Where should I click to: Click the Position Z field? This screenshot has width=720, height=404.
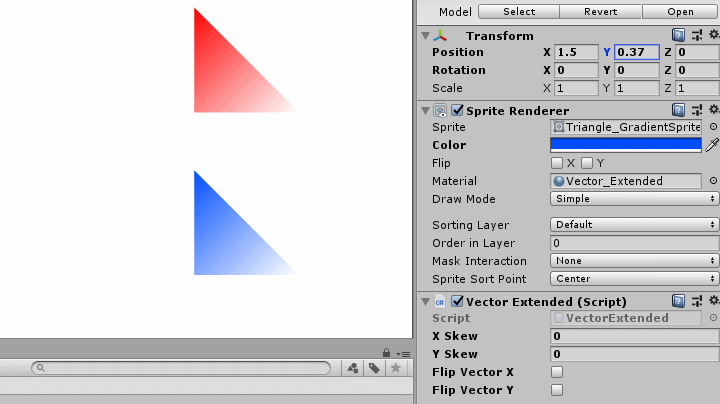(x=698, y=52)
